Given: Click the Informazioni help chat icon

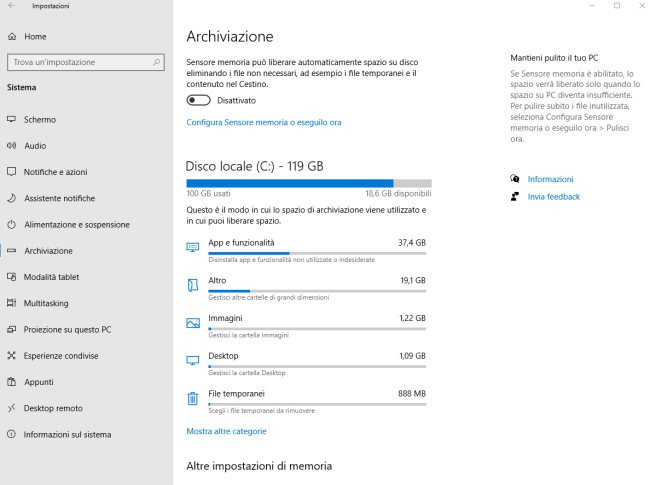Looking at the screenshot, I should pyautogui.click(x=515, y=179).
